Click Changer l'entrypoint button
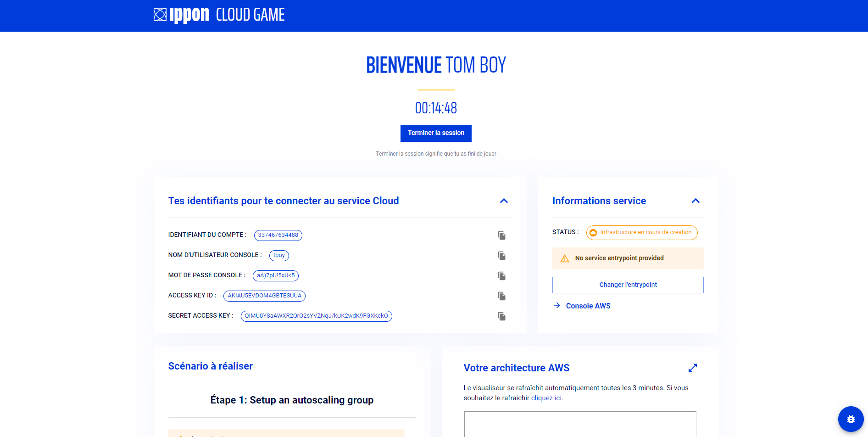The image size is (868, 437). [628, 285]
